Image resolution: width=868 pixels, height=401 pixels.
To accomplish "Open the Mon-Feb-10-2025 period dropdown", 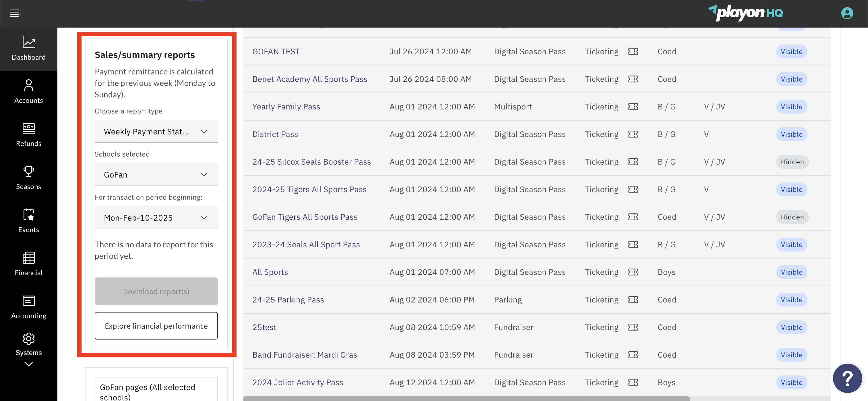I will pyautogui.click(x=156, y=217).
